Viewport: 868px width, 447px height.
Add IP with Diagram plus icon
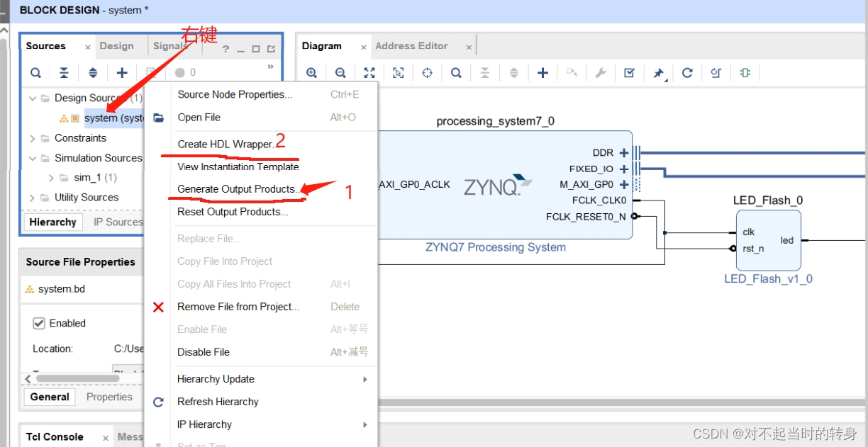[x=542, y=72]
